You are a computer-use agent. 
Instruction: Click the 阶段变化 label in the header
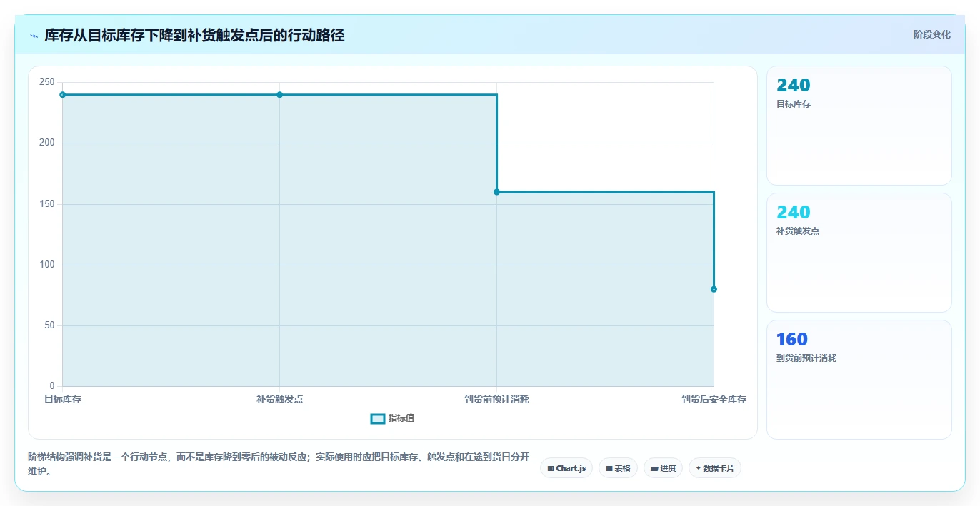(931, 34)
